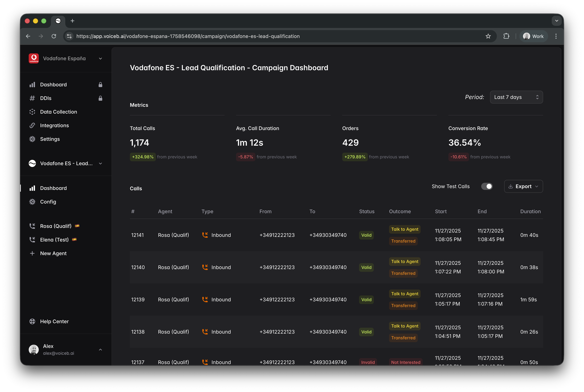Screen dimensions: 584x392
Task: Open Settings in the sidebar
Action: click(50, 139)
